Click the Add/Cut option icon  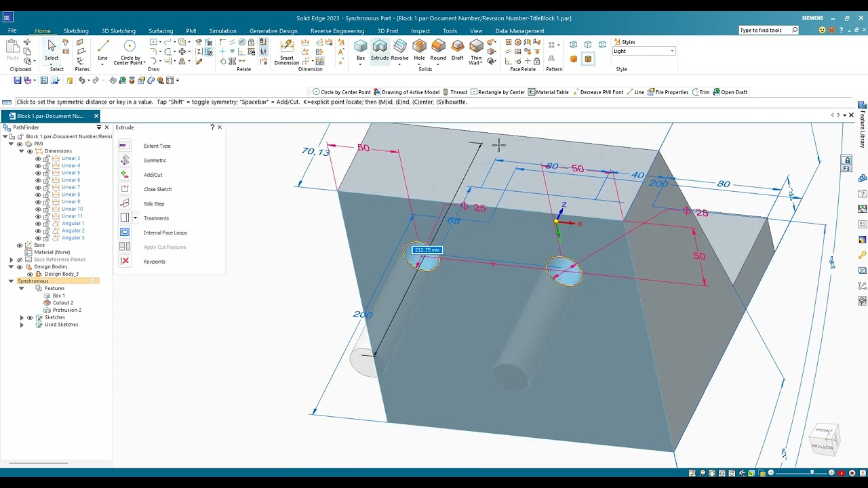coord(124,175)
